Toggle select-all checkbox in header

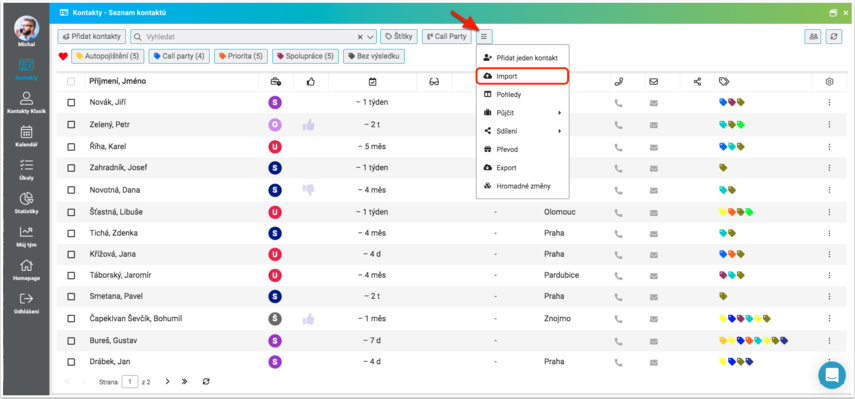[x=71, y=82]
